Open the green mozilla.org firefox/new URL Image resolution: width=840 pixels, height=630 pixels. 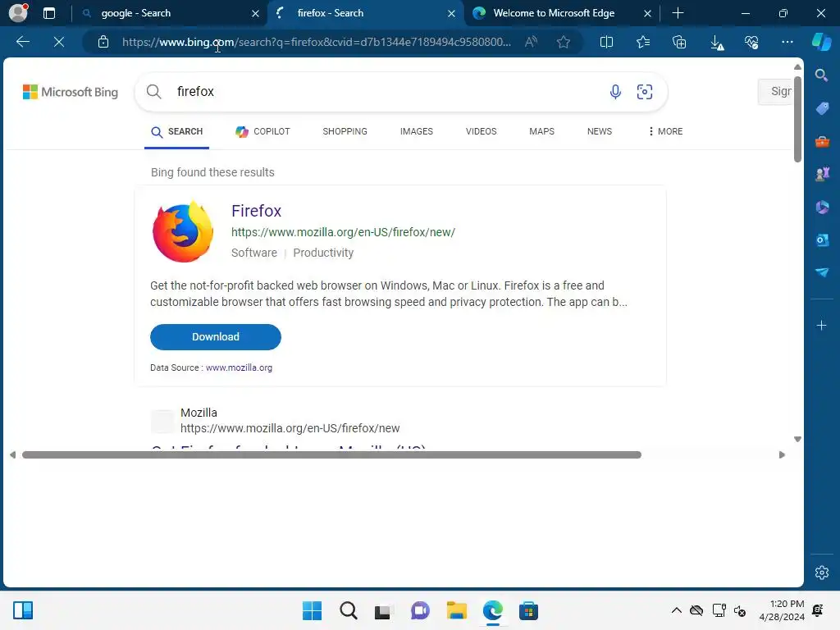tap(343, 232)
